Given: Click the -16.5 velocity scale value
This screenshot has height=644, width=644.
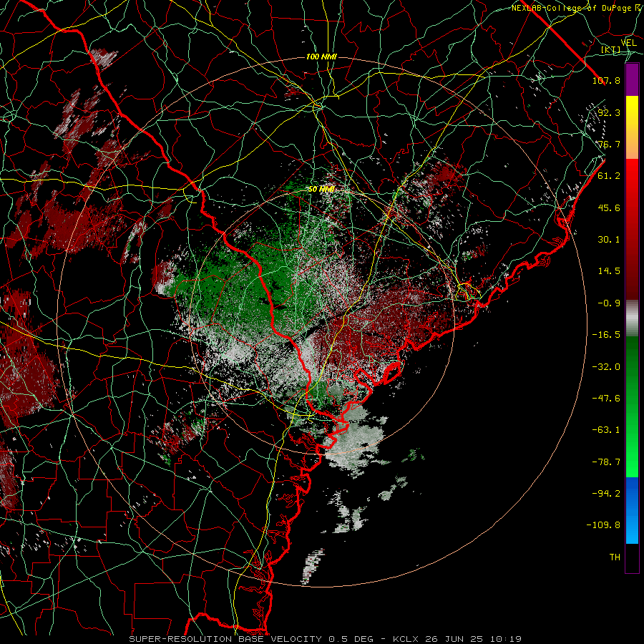Looking at the screenshot, I should coord(606,335).
